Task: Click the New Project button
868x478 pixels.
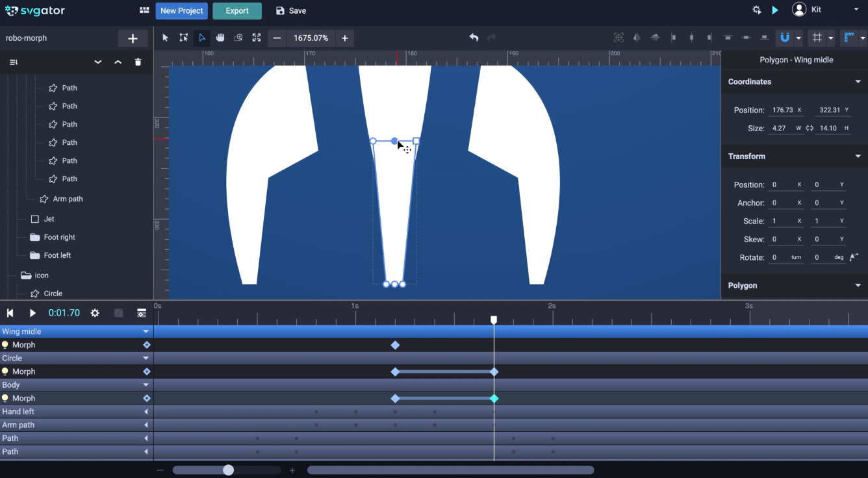Action: 182,10
